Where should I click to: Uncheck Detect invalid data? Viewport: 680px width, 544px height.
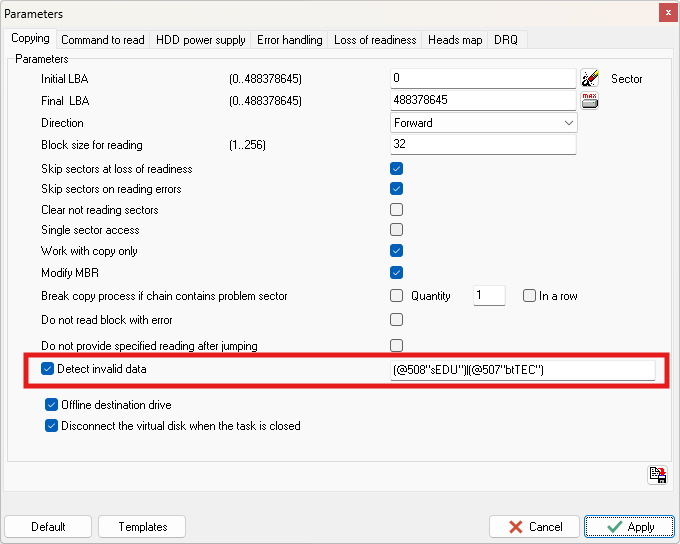pos(48,369)
